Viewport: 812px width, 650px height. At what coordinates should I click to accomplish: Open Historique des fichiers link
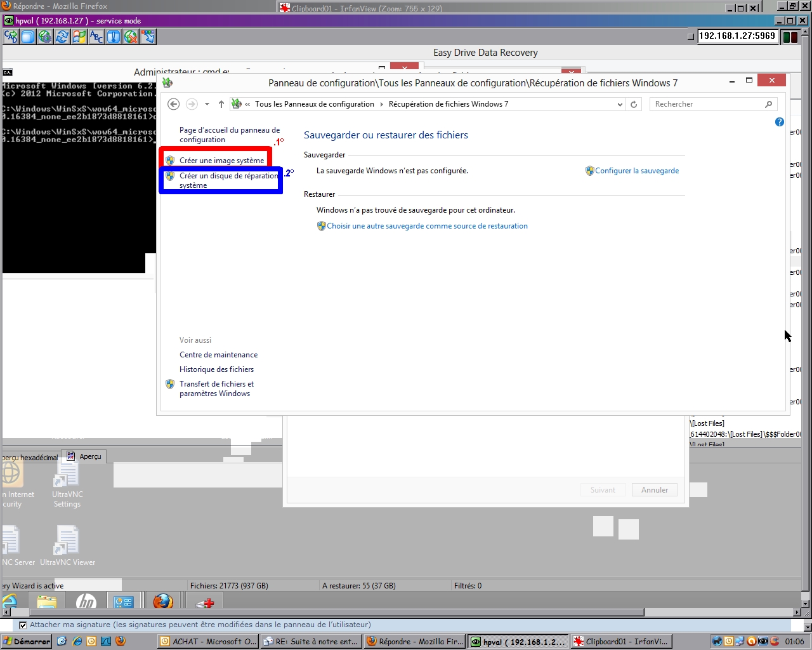pyautogui.click(x=216, y=369)
